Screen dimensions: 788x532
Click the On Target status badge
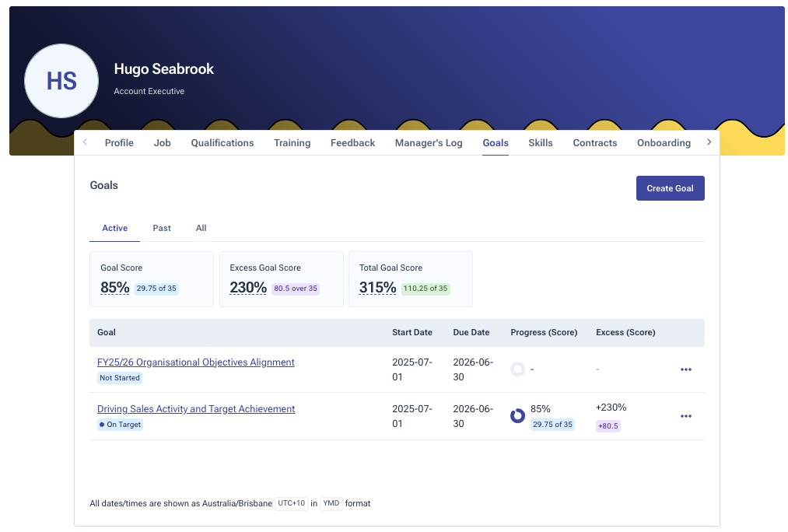121,425
